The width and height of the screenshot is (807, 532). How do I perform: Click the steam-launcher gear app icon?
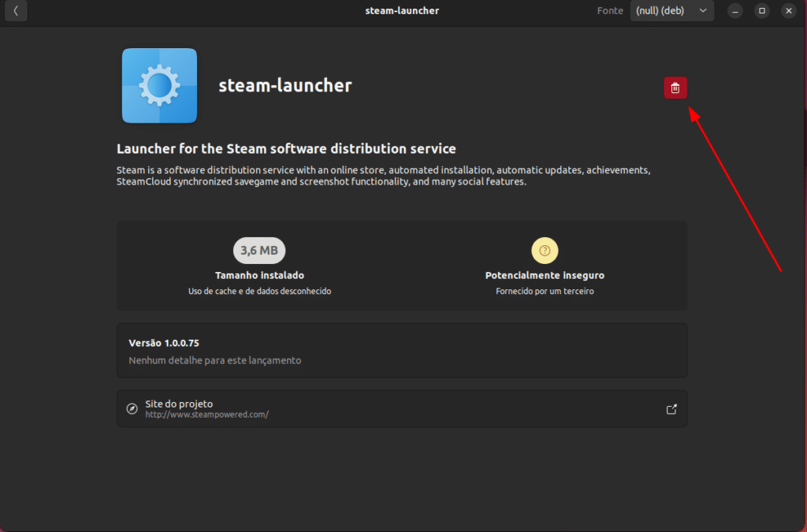(159, 86)
